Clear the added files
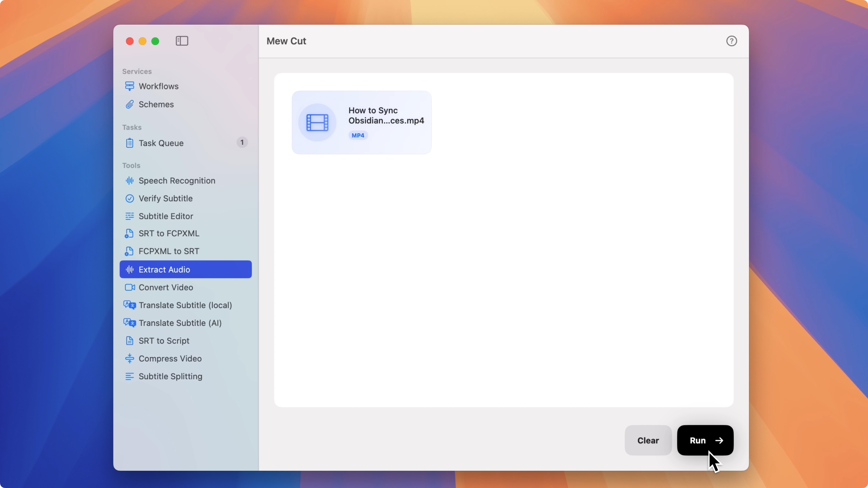 click(x=648, y=440)
